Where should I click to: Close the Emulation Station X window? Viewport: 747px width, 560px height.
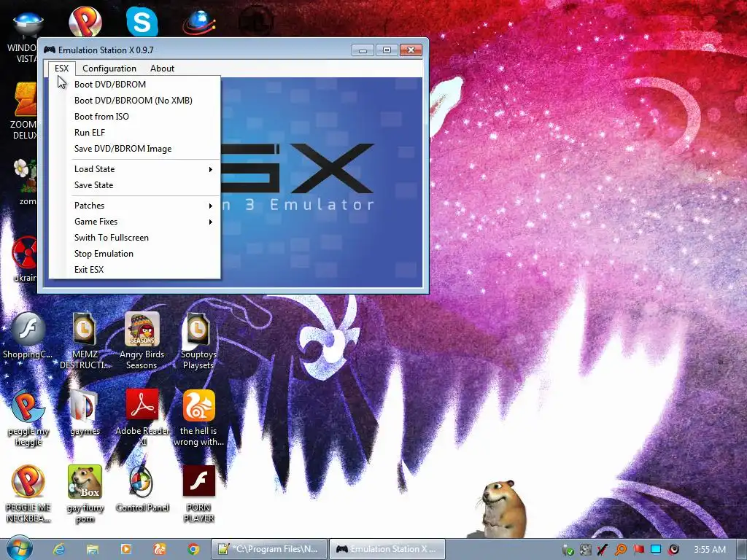[411, 50]
